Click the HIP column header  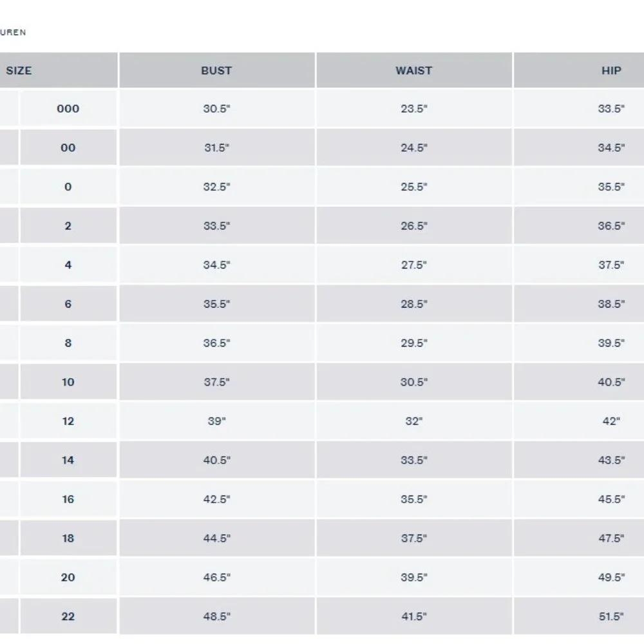[611, 71]
